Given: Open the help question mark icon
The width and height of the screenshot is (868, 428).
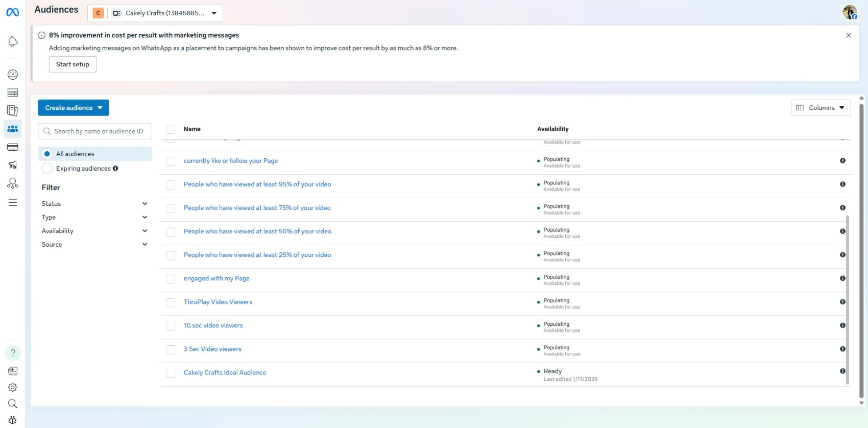Looking at the screenshot, I should 13,353.
